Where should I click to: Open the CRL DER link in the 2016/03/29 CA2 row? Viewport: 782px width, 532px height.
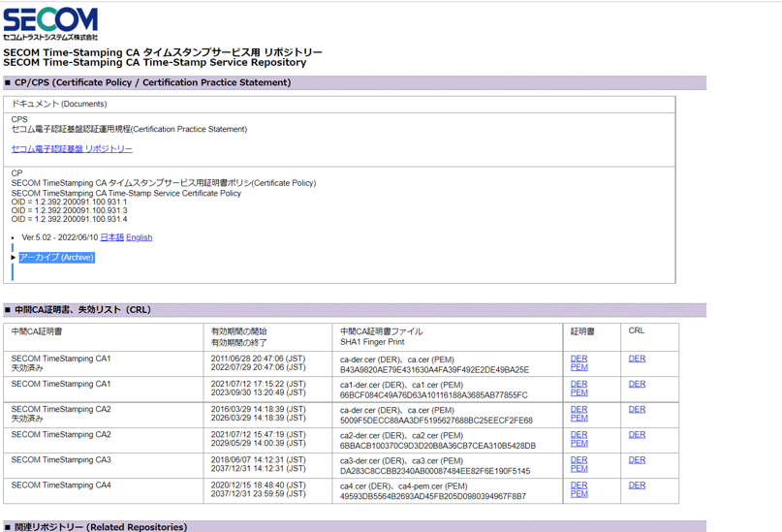point(637,409)
